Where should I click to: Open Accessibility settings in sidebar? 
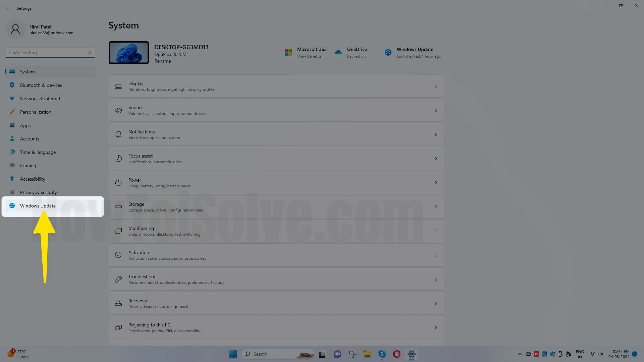[50, 179]
